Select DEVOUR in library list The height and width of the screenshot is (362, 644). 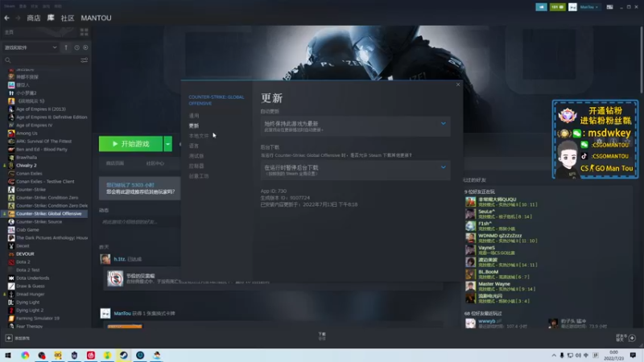coord(25,254)
